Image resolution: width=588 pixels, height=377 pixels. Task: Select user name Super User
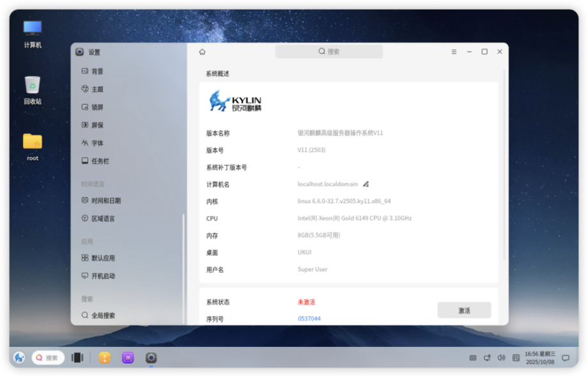pos(313,270)
